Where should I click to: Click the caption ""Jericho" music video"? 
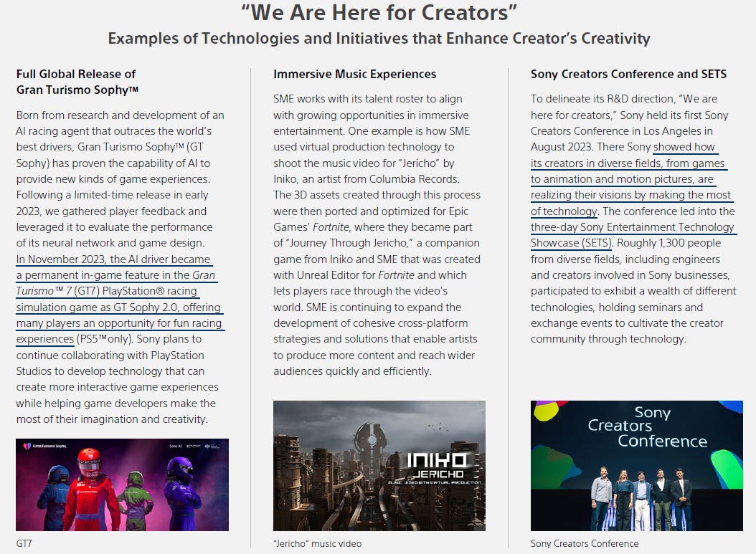click(317, 543)
